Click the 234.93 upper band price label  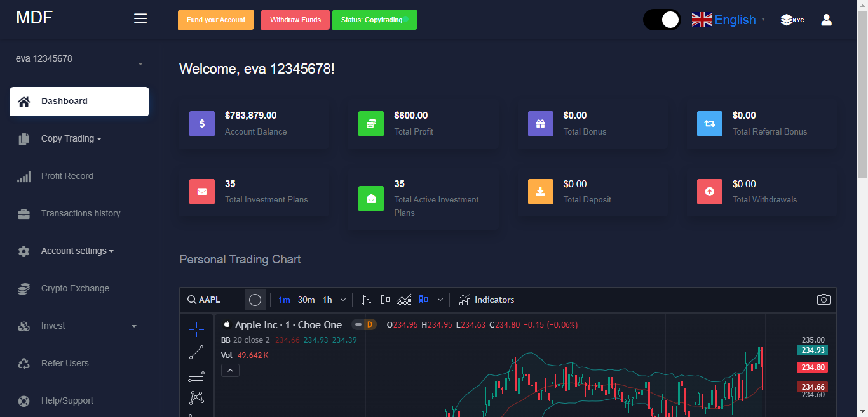(x=813, y=350)
